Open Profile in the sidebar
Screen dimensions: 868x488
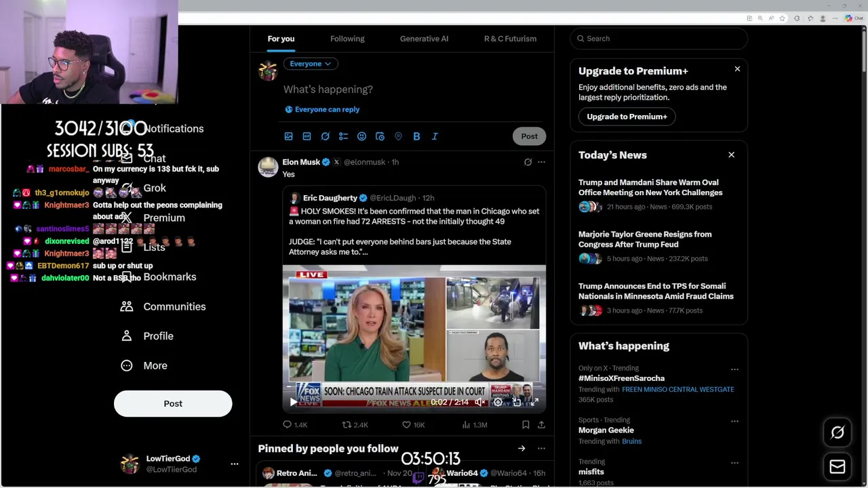coord(147,336)
